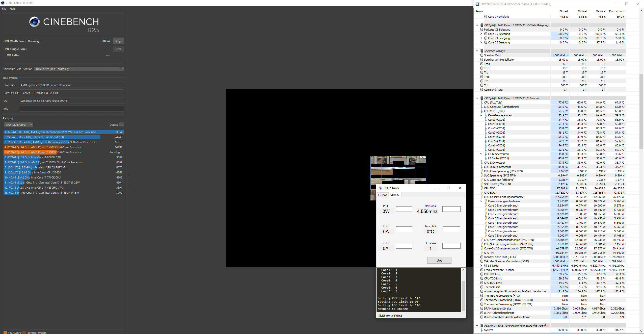Click Start for CPU (Single Core) test
The width and height of the screenshot is (644, 334).
pos(118,49)
